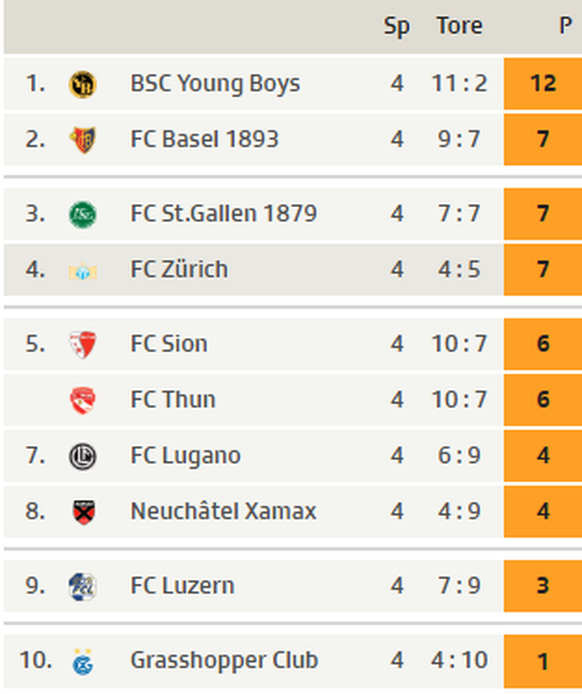This screenshot has width=582, height=694.
Task: Click the FC Lugano circular logo
Action: pyautogui.click(x=83, y=456)
